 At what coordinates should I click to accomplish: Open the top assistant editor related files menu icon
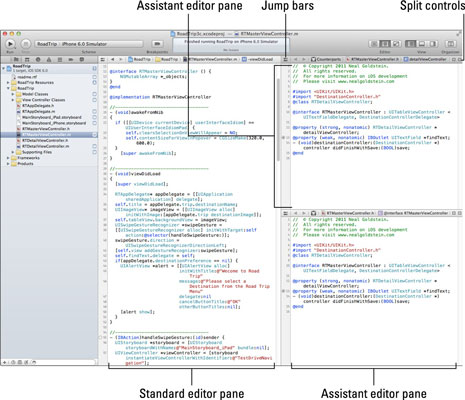286,59
